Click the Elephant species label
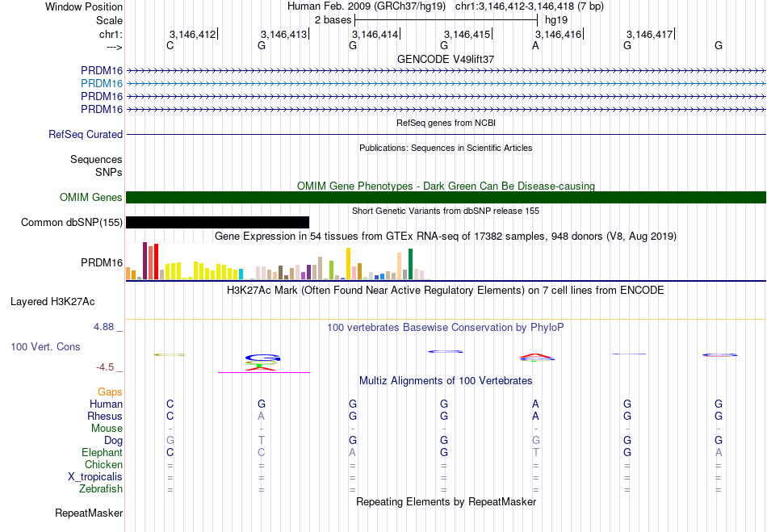The width and height of the screenshot is (767, 532). point(103,453)
